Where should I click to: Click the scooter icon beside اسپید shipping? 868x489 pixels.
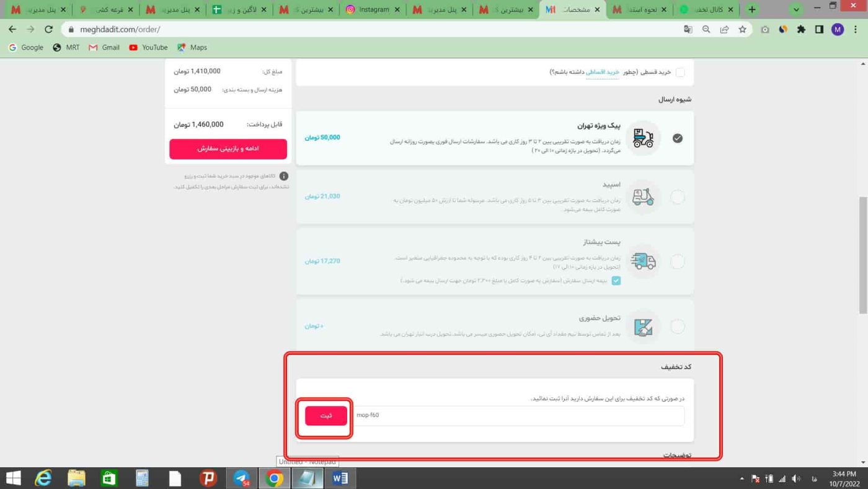[x=642, y=196]
